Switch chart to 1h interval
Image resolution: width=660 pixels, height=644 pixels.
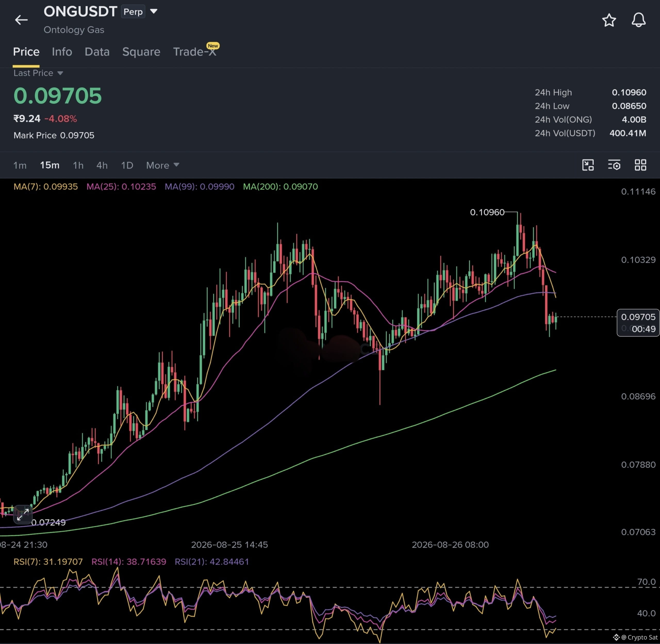point(78,166)
